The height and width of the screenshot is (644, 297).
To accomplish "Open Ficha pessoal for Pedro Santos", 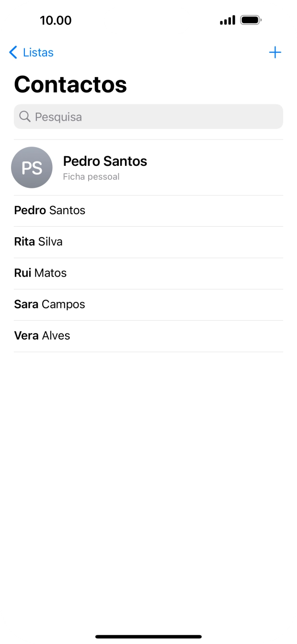I will point(91,176).
